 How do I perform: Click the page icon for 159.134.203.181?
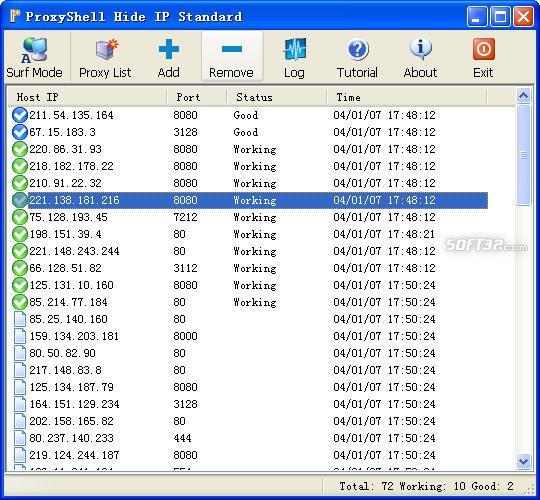(x=20, y=336)
